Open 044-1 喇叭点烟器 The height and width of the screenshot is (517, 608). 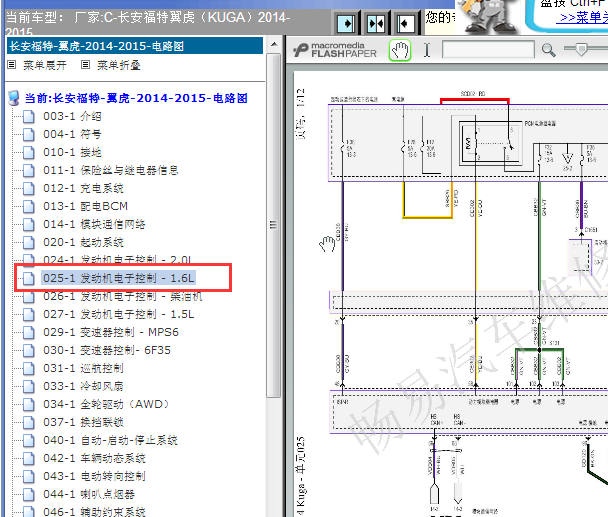(x=89, y=495)
